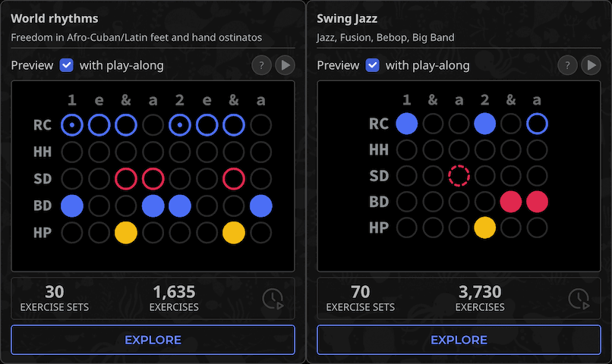612x364 pixels.
Task: Open help for World rhythms preview
Action: click(261, 66)
